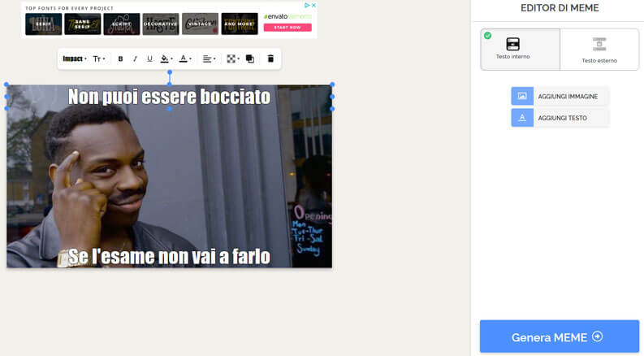This screenshot has height=356, width=644.
Task: Click the Genera MEME button
Action: (x=560, y=336)
